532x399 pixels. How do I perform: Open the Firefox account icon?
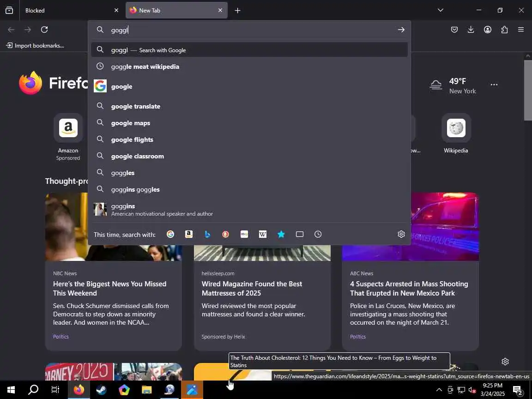488,30
